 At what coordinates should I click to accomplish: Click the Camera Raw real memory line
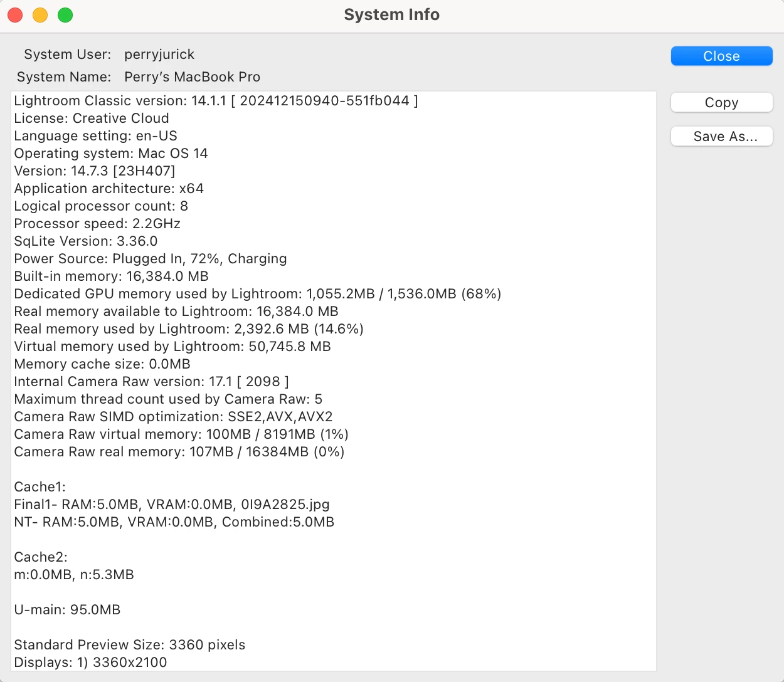click(x=179, y=452)
